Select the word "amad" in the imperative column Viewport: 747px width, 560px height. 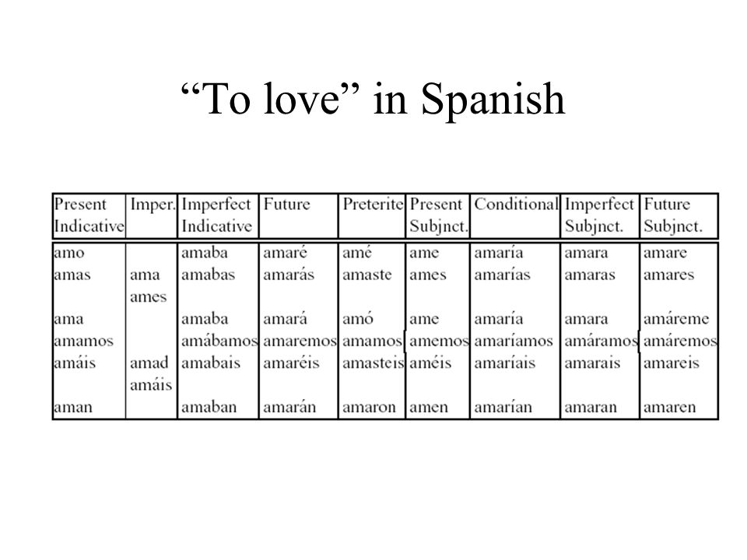pos(149,363)
